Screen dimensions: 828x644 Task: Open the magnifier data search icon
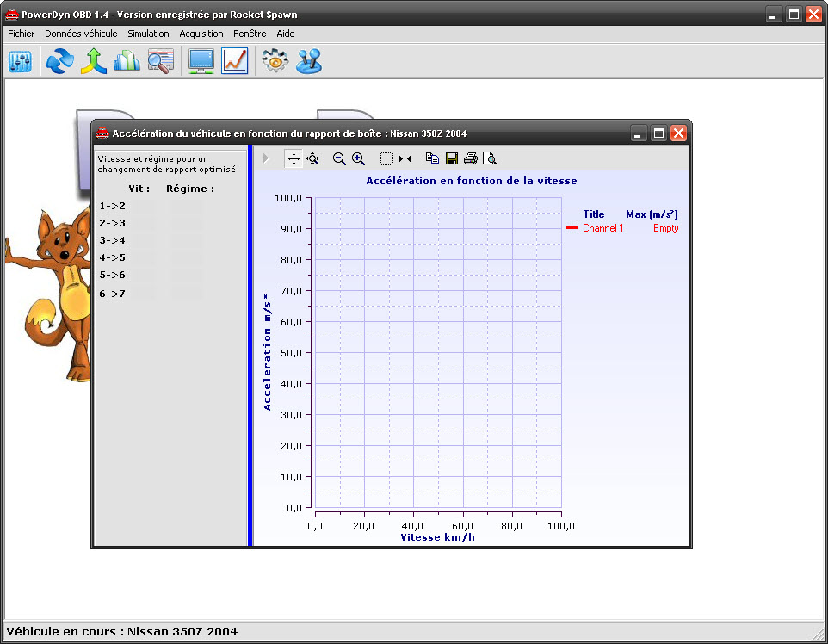point(160,61)
